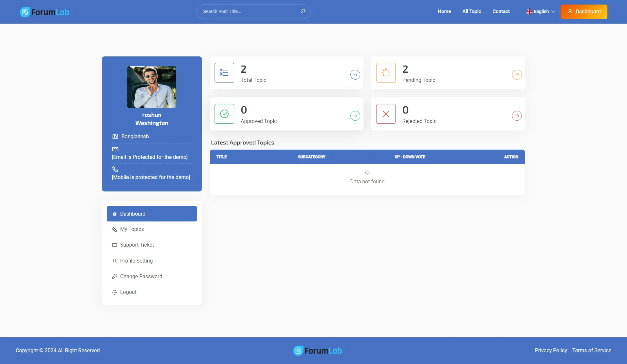627x364 pixels.
Task: Click the user icon on Dashboard button
Action: [x=570, y=11]
